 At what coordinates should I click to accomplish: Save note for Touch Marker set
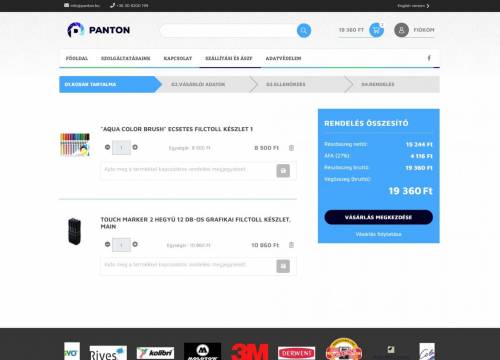tap(283, 266)
